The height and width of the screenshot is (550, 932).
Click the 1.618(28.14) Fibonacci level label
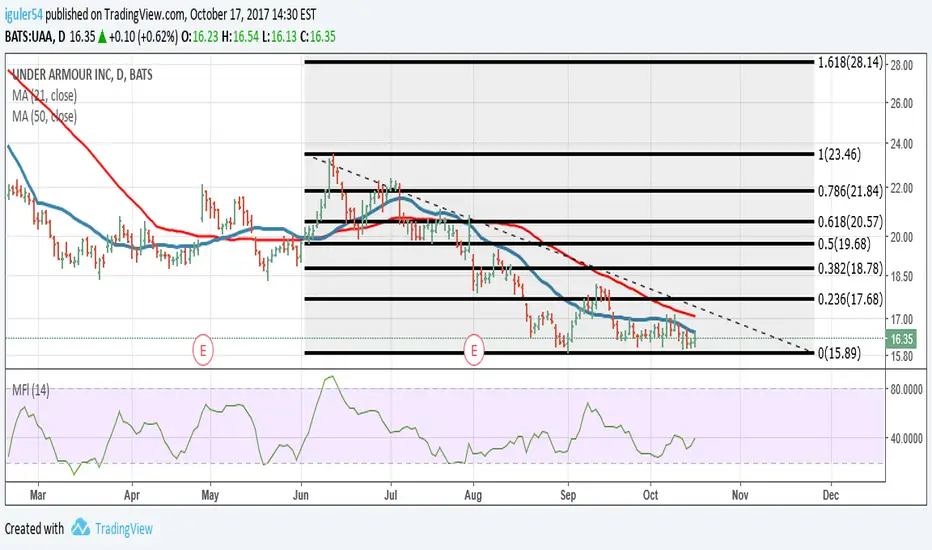click(x=850, y=62)
